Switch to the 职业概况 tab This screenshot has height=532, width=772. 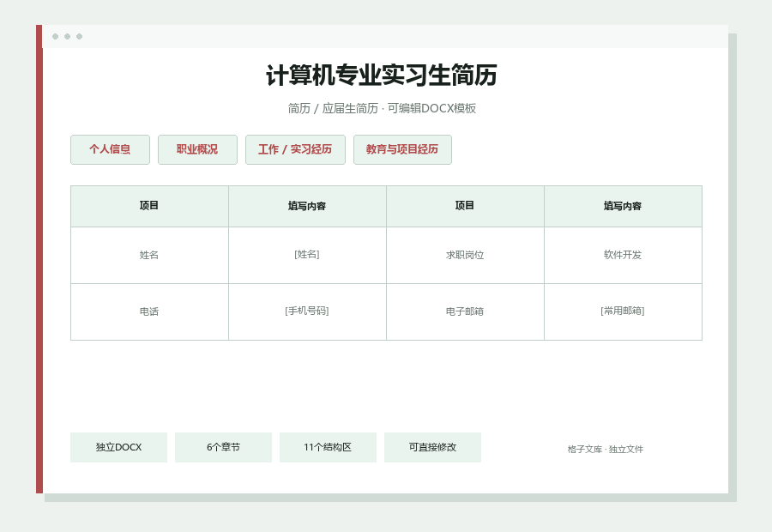[x=197, y=149]
